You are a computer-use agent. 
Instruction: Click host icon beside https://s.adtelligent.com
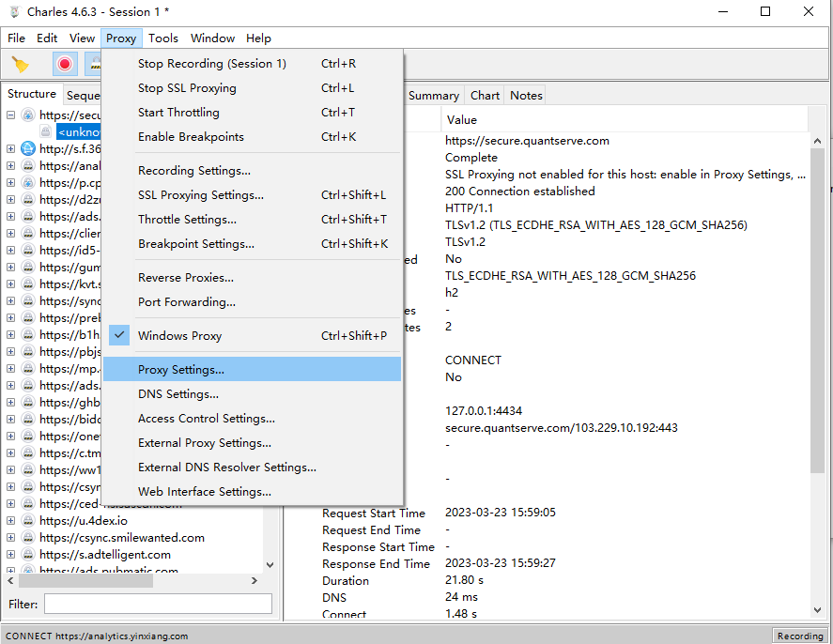[28, 554]
